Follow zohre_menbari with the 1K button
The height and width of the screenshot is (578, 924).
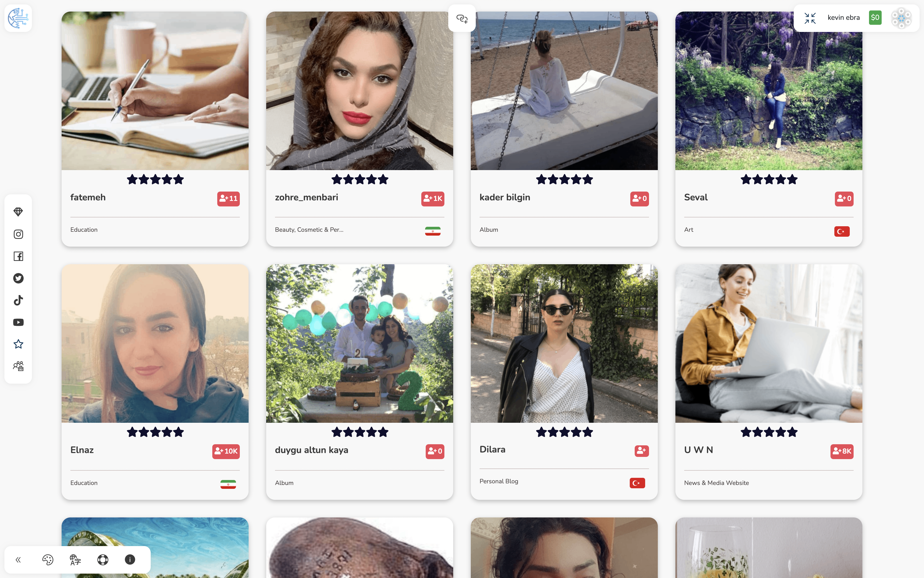pyautogui.click(x=433, y=198)
